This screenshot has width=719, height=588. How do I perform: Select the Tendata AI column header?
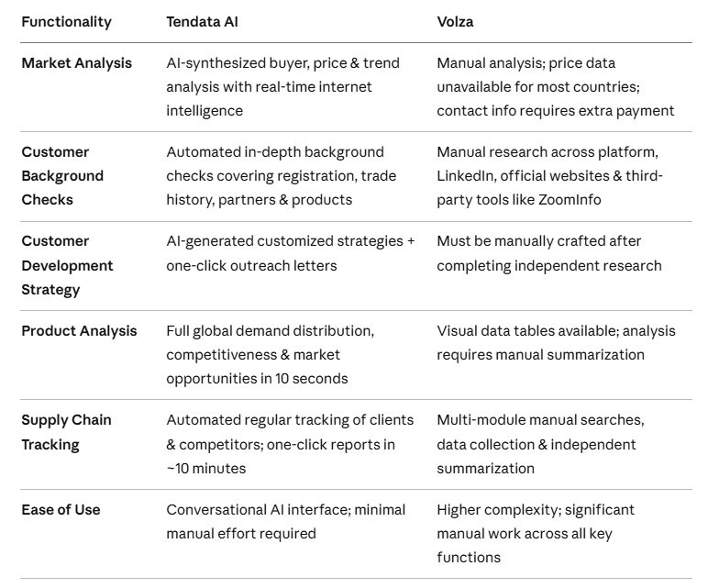click(x=202, y=22)
